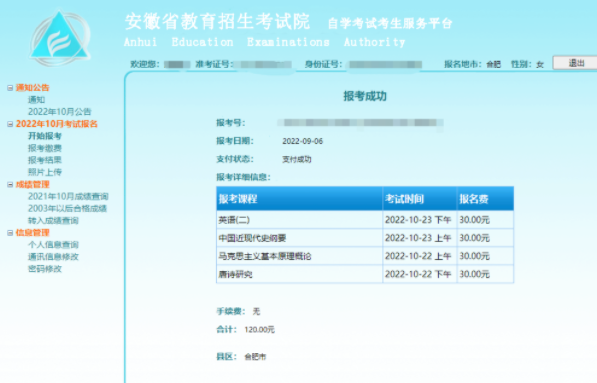Click the 手续费 value 无
Screen dimensions: 597x383
pos(256,312)
